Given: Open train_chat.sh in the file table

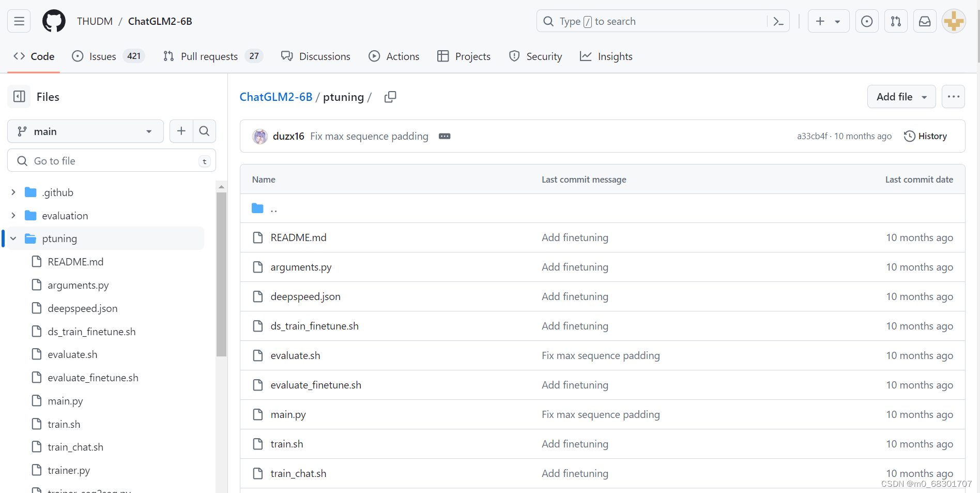Looking at the screenshot, I should point(298,473).
